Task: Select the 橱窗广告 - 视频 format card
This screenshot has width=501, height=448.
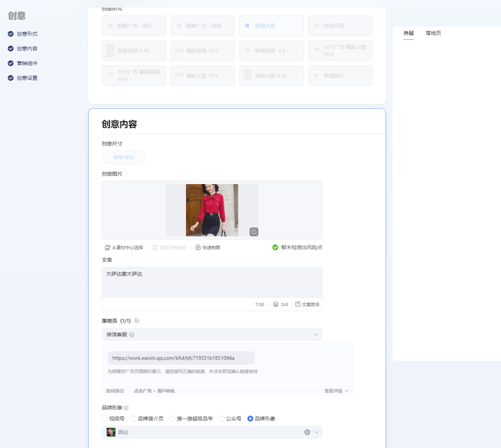Action: (x=203, y=26)
